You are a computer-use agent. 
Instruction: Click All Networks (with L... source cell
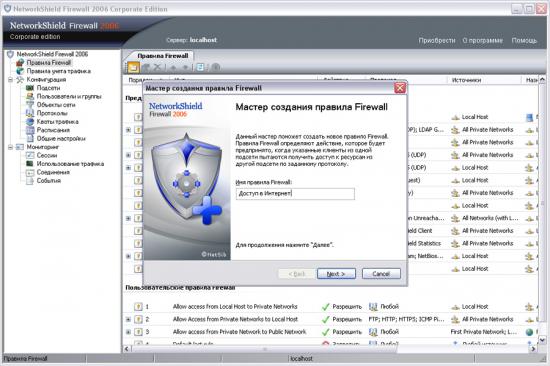click(490, 218)
